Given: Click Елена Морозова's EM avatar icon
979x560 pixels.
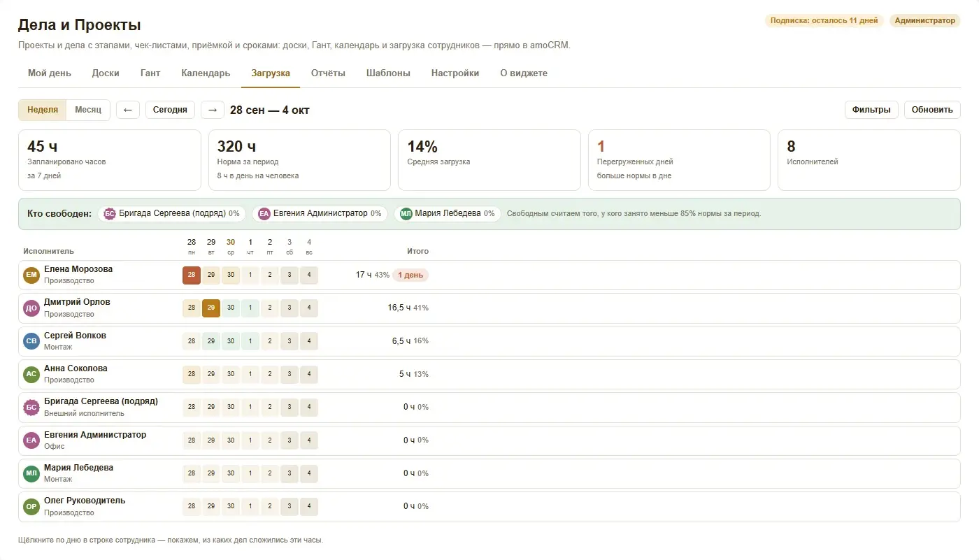Looking at the screenshot, I should (31, 275).
